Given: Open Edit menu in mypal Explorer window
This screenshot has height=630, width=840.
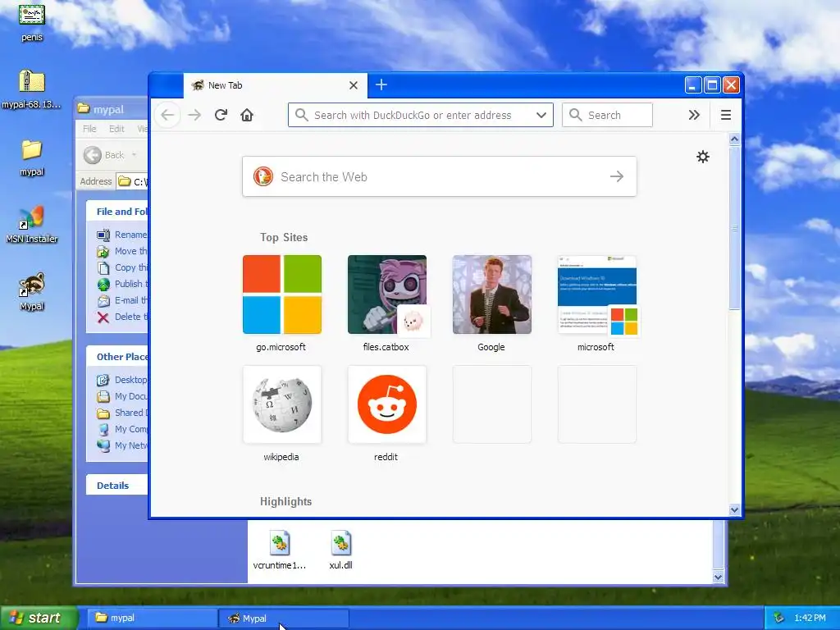Looking at the screenshot, I should [116, 129].
